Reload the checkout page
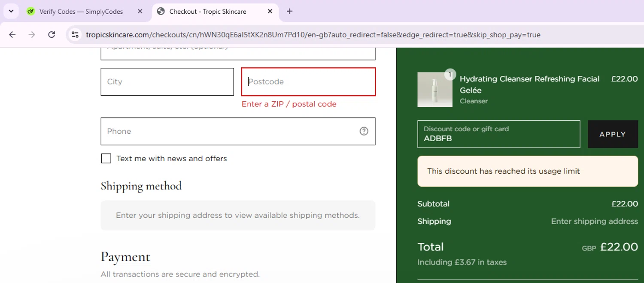 pos(52,35)
